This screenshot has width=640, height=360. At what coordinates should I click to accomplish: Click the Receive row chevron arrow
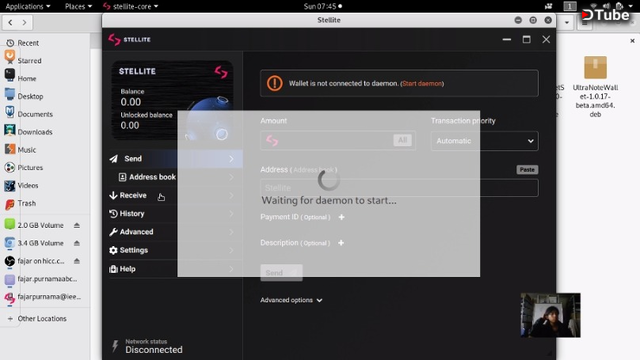[x=231, y=195]
